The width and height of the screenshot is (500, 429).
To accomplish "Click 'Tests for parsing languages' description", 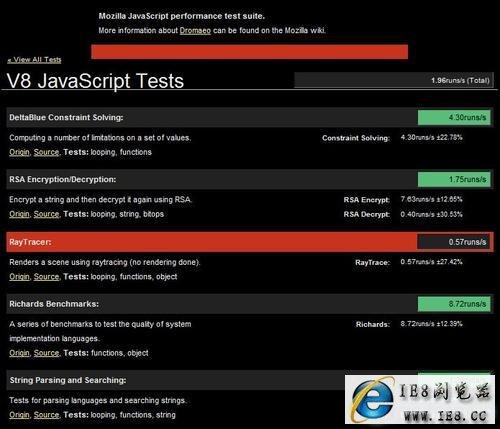I will (x=98, y=400).
